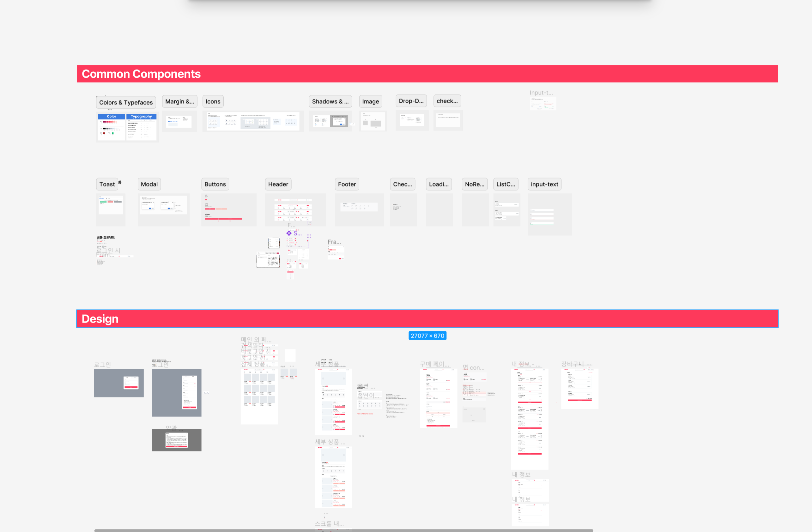This screenshot has width=812, height=532.
Task: Click the Header section label
Action: click(278, 184)
